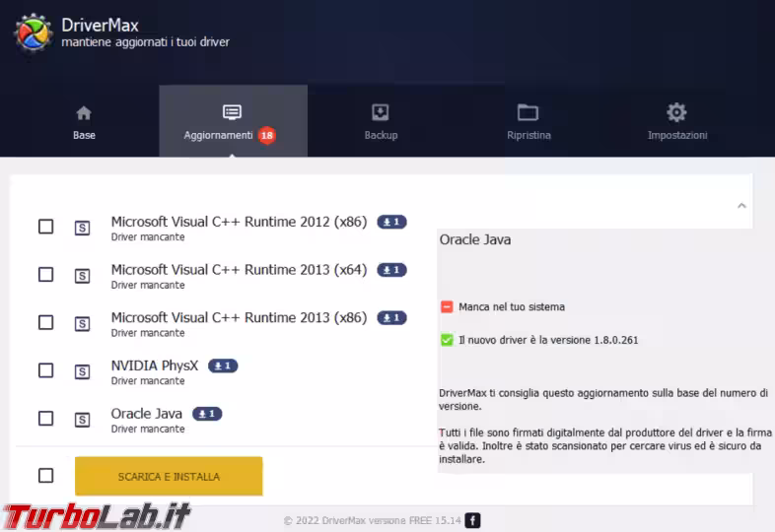The width and height of the screenshot is (775, 532).
Task: Click download badge for NVIDIA PhysX
Action: point(223,366)
